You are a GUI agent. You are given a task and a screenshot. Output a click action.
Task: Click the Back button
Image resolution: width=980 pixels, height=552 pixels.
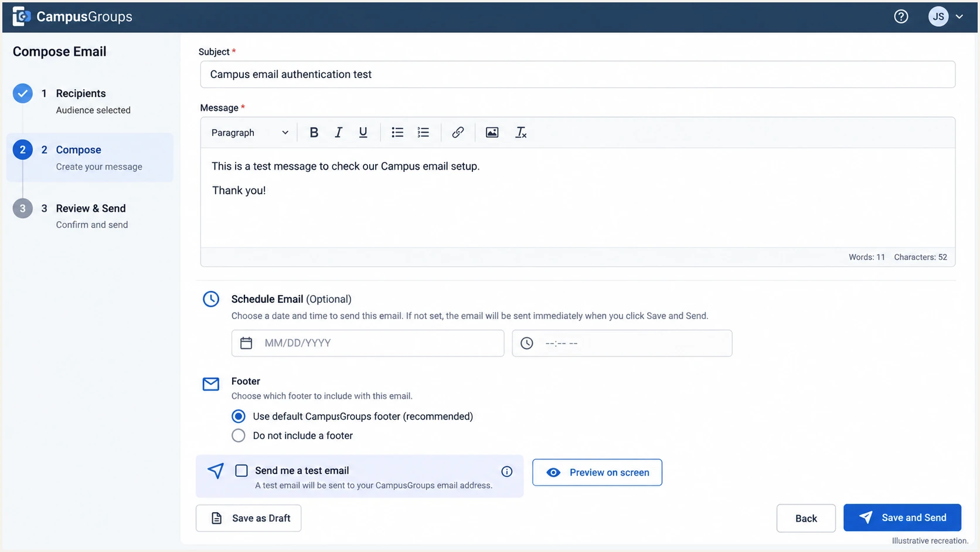coord(806,518)
